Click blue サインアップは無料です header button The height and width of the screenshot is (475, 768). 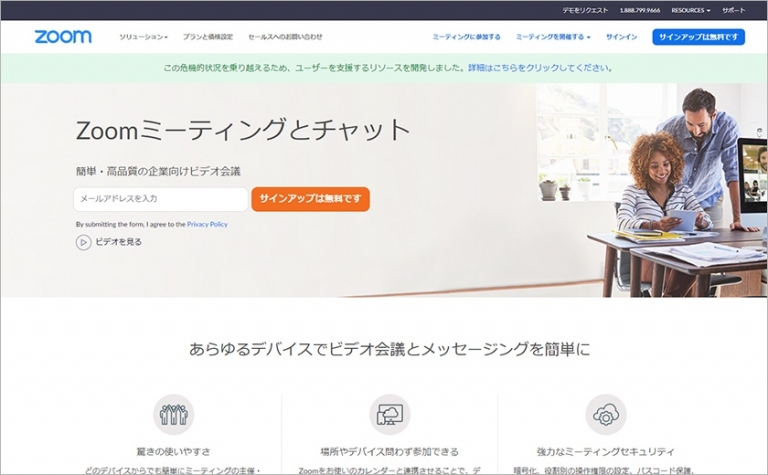pyautogui.click(x=698, y=37)
